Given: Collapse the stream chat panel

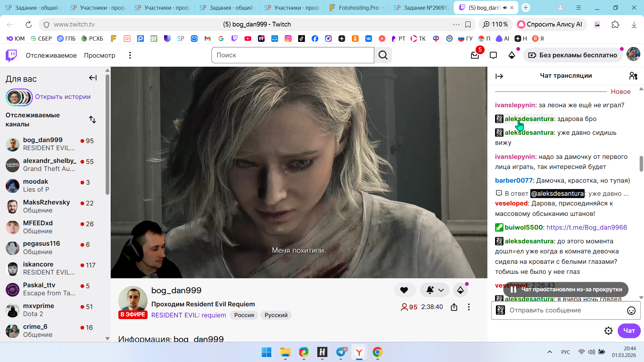Looking at the screenshot, I should 499,76.
